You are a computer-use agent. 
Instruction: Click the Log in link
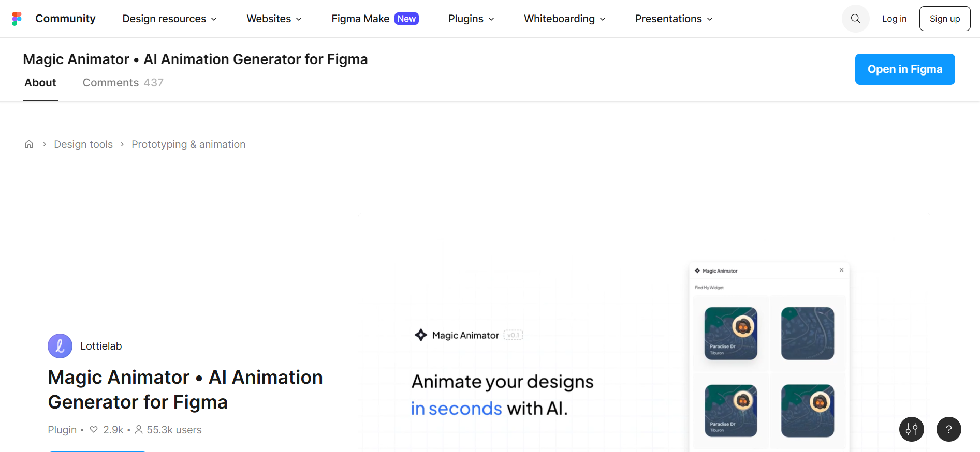pyautogui.click(x=894, y=19)
